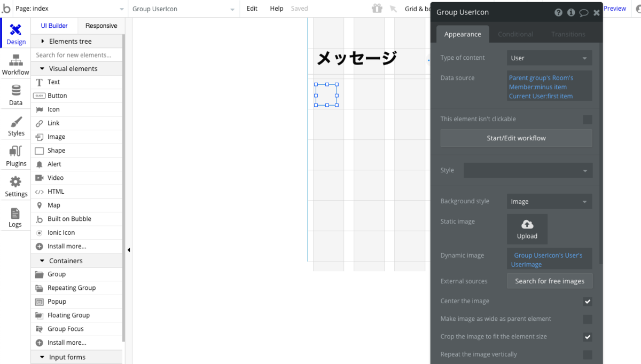641x364 pixels.
Task: Open help question mark in property editor
Action: click(558, 12)
